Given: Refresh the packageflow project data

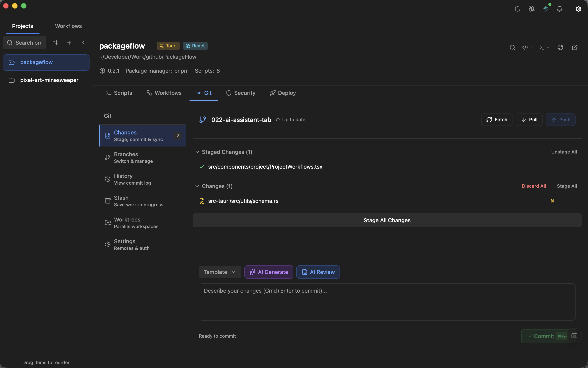Looking at the screenshot, I should (x=560, y=47).
